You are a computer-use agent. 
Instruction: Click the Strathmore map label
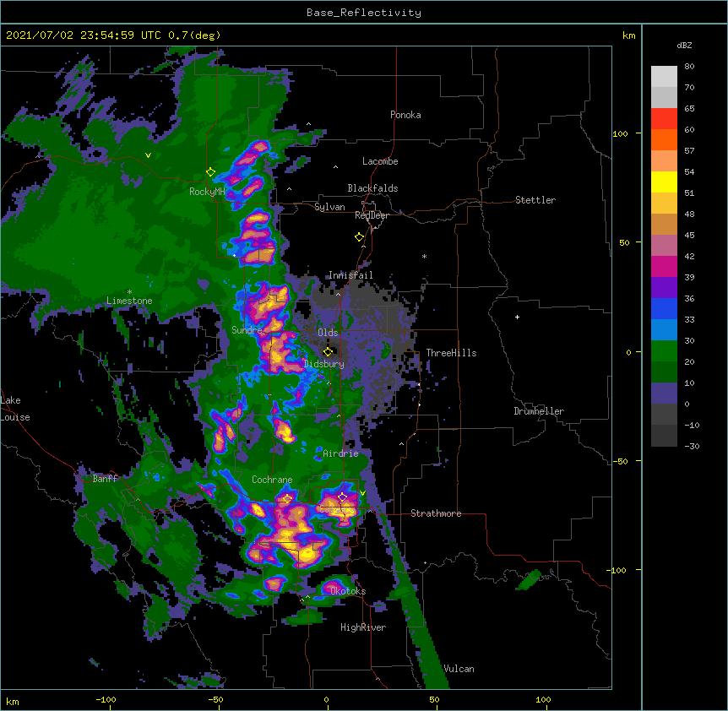(x=436, y=513)
